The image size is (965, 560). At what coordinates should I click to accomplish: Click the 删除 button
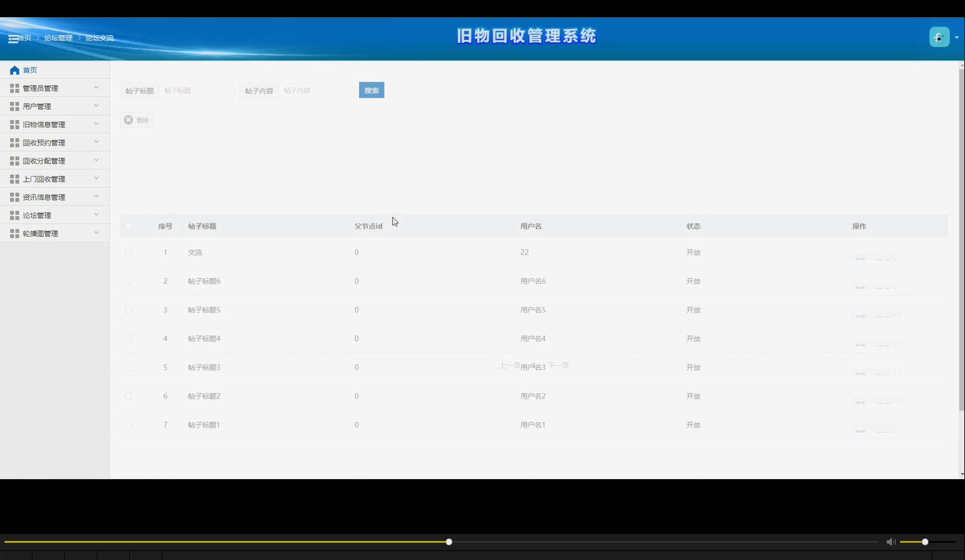136,120
